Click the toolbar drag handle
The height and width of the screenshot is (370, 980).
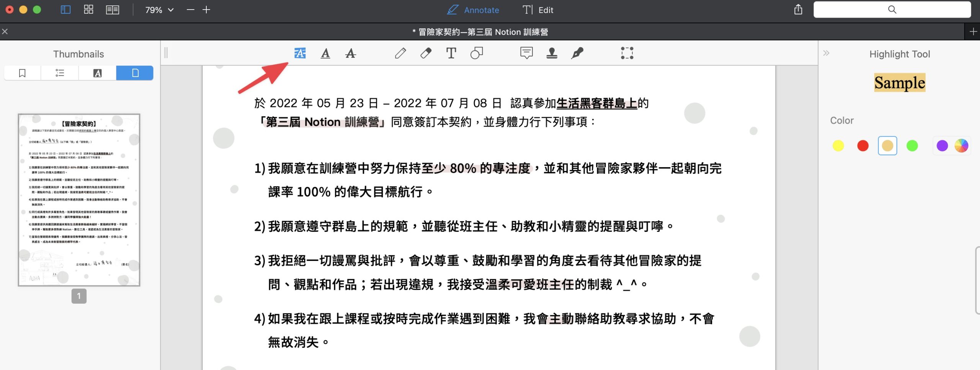click(x=166, y=53)
